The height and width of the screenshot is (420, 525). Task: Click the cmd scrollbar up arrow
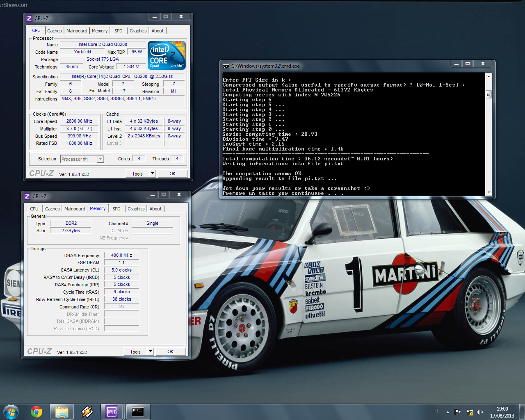point(488,76)
